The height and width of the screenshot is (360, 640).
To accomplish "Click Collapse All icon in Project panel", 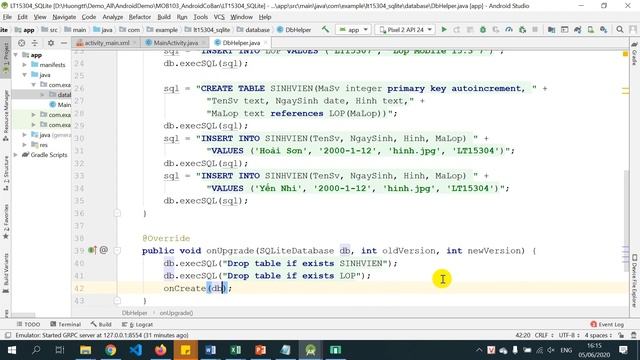I will (35, 43).
